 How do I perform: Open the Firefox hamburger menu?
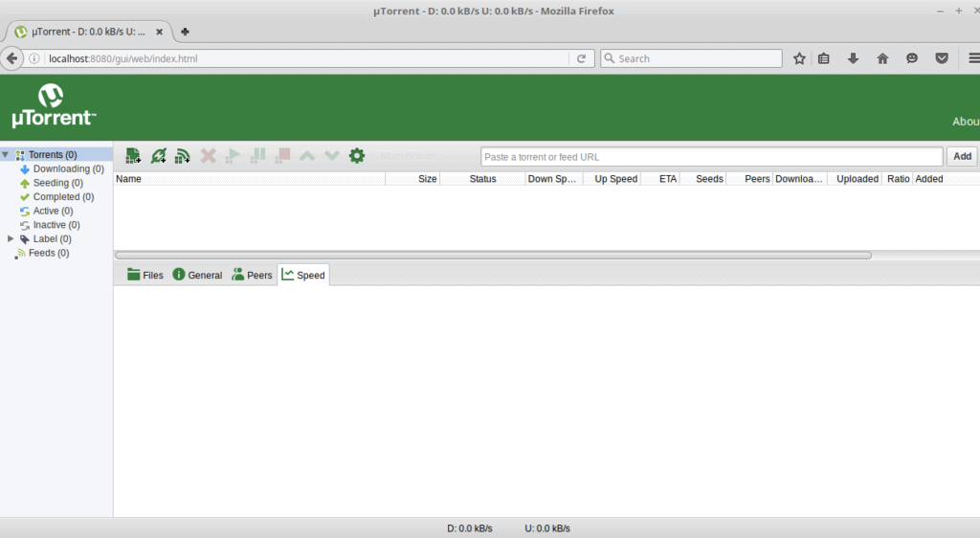(x=973, y=58)
